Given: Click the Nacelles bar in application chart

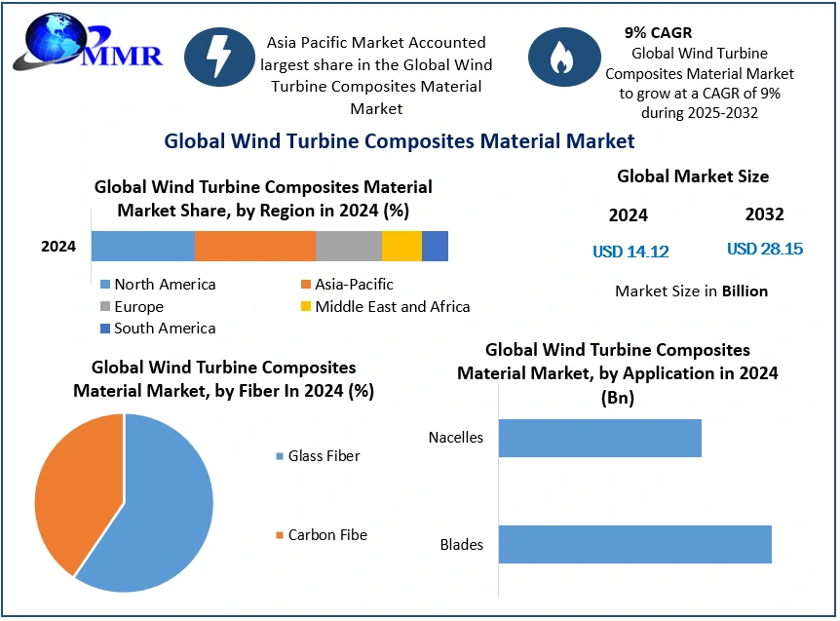Looking at the screenshot, I should pyautogui.click(x=599, y=438).
